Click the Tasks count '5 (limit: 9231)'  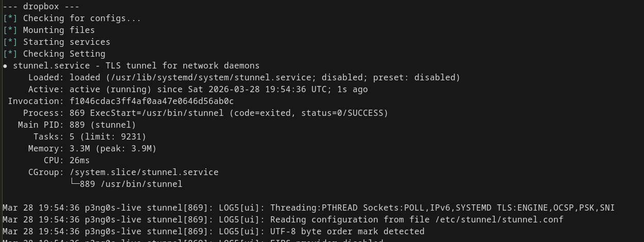(108, 137)
